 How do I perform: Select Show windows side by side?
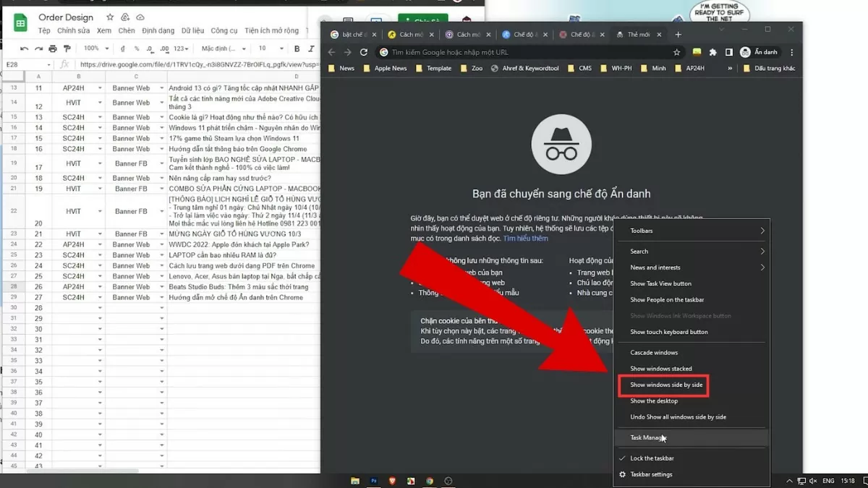665,385
